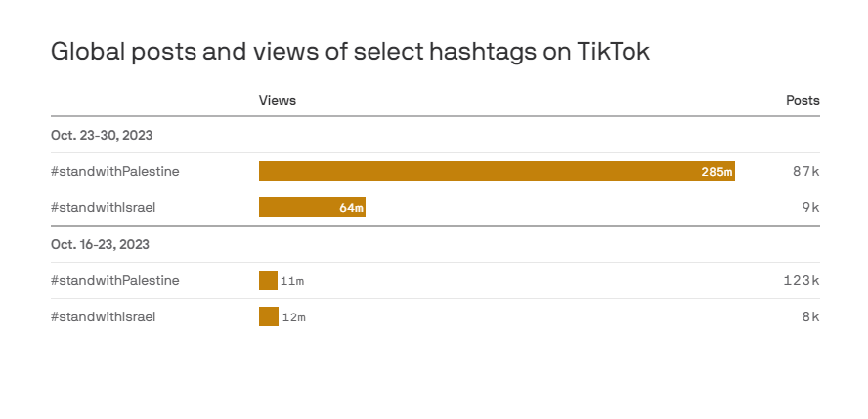Screen dimensions: 868x419
Task: Click the Oct. 16-23, 2023 group heading
Action: [x=102, y=244]
